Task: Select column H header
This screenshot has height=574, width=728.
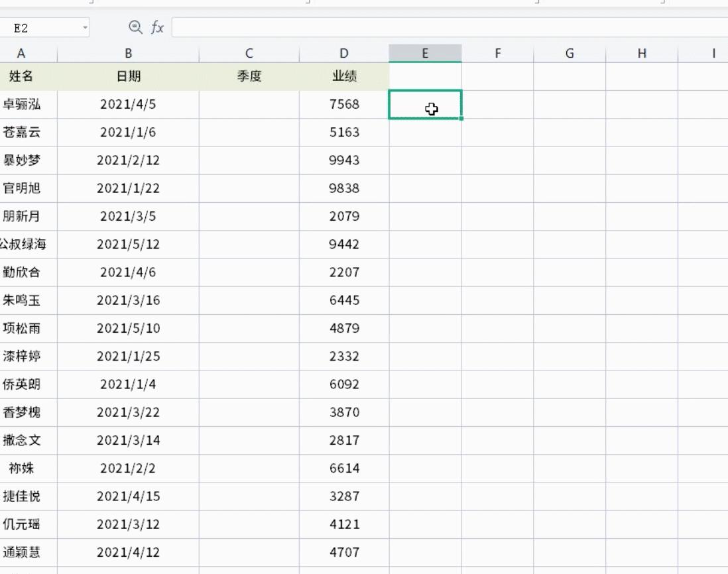Action: 642,54
